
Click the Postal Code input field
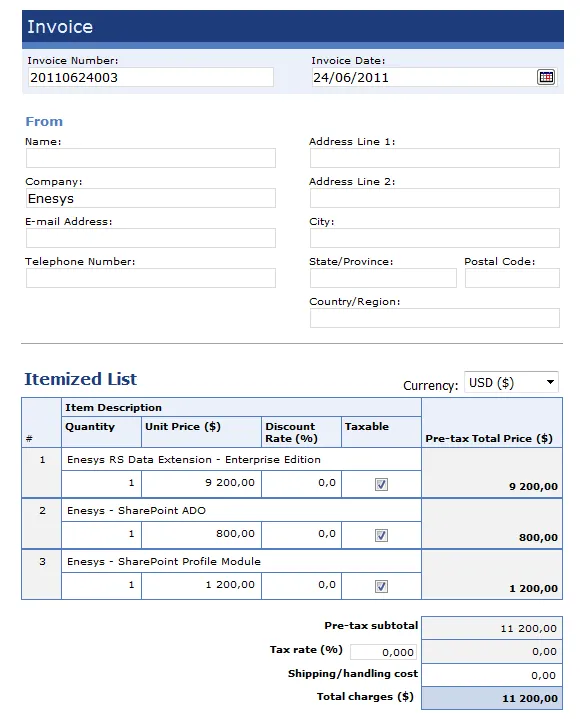point(512,278)
